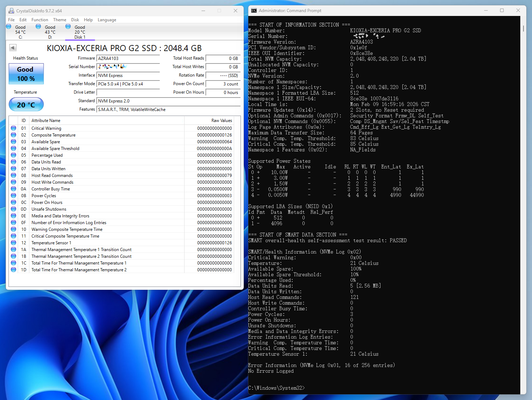Viewport: 532px width, 400px height.
Task: Click status orb for Unsafe Shutdowns row
Action: [13, 209]
